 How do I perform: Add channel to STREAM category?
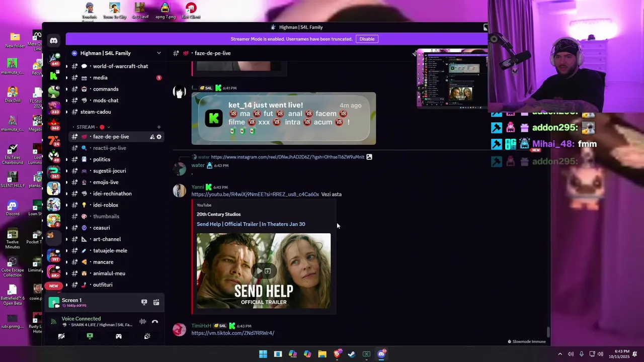[x=159, y=127]
